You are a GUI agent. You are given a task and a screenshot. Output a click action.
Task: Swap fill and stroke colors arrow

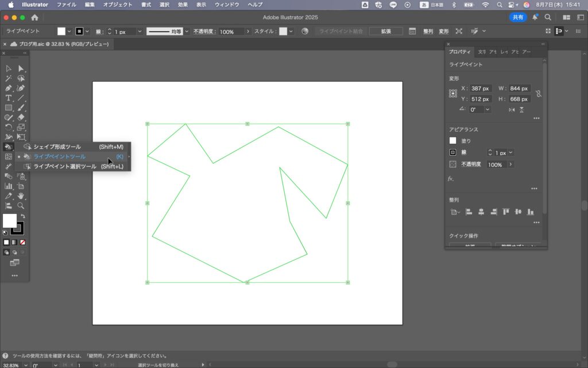coord(23,216)
